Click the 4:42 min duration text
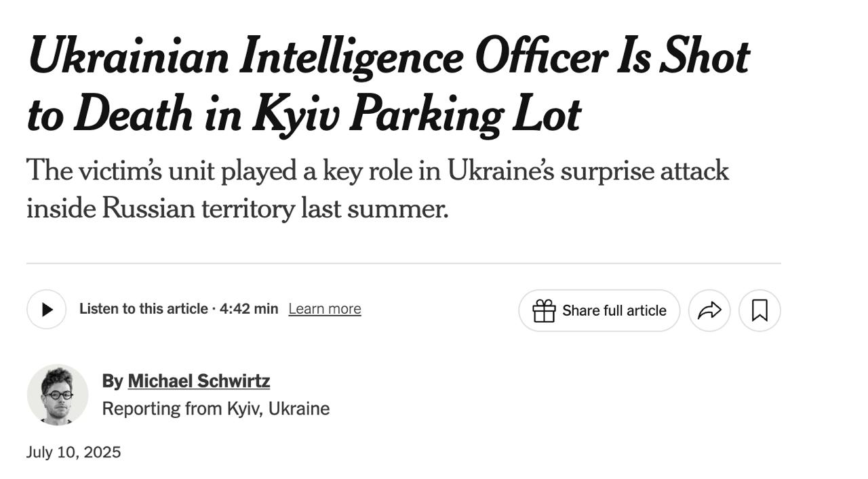 pos(249,309)
